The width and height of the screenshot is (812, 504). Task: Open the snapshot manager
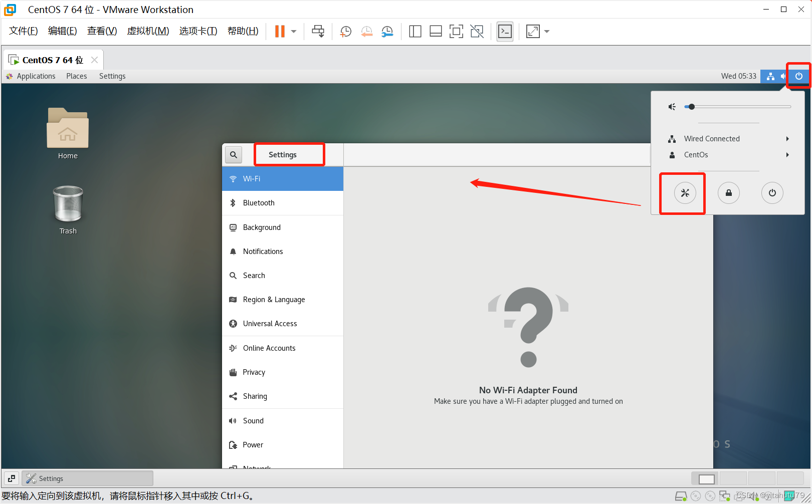[387, 32]
